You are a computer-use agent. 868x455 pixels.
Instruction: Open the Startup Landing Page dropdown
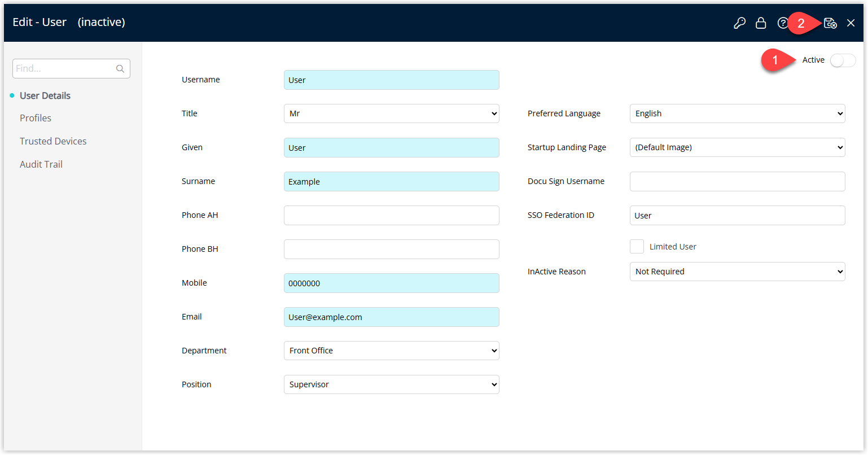pyautogui.click(x=737, y=147)
